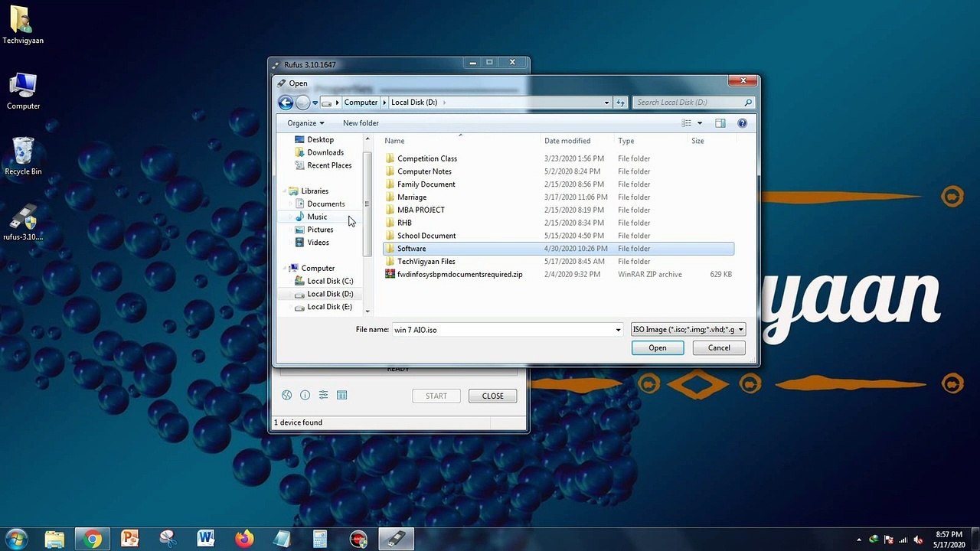Screen dimensions: 980x551
Task: Select Local Disk (C:) drive
Action: coord(330,281)
